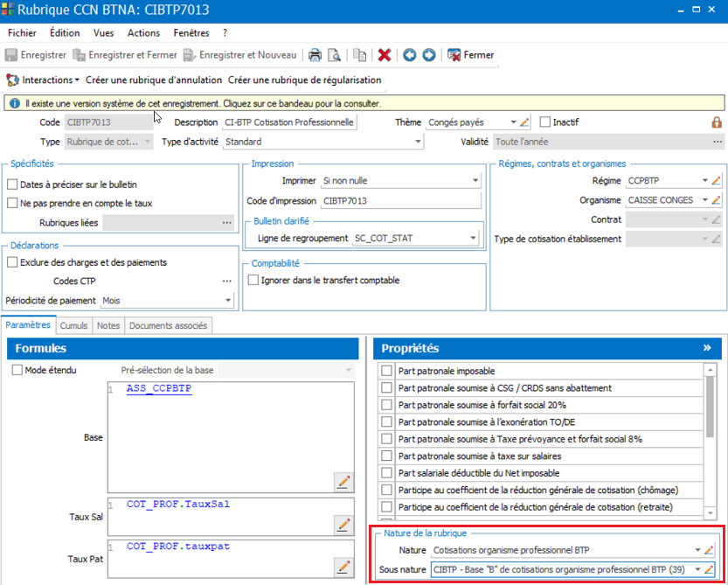Check Ignorer dans le transfert comptable

(253, 281)
